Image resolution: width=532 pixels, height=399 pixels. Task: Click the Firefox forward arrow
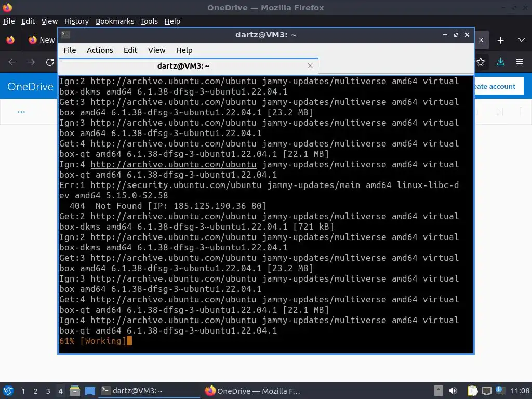pyautogui.click(x=31, y=62)
